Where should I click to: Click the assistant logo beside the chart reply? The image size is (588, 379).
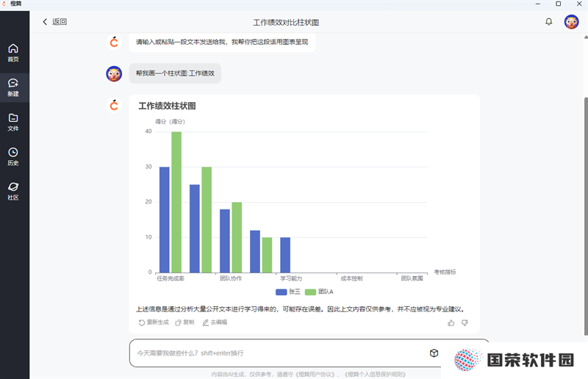[114, 105]
